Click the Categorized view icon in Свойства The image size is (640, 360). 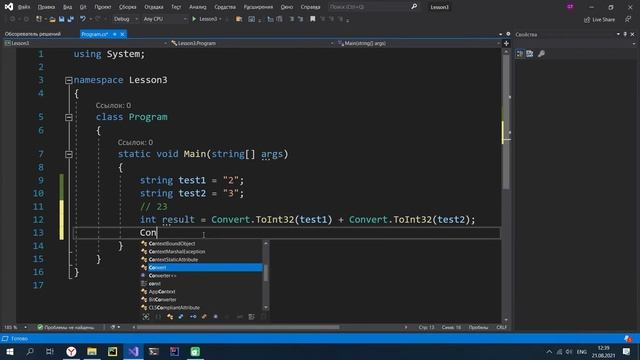click(x=520, y=54)
